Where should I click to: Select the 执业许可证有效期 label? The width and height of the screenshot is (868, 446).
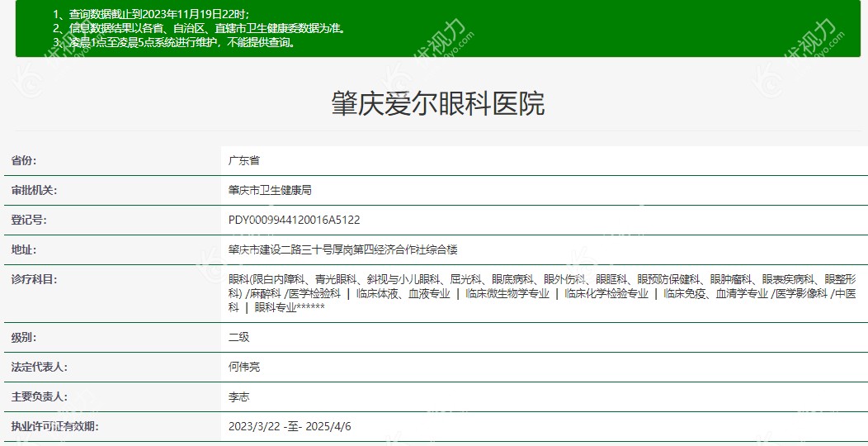[x=54, y=427]
